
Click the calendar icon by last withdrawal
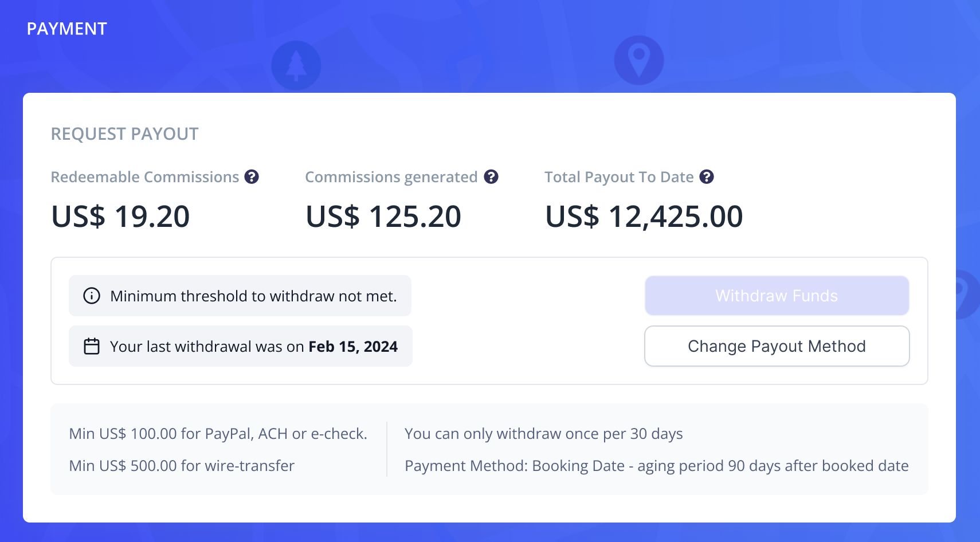[92, 346]
